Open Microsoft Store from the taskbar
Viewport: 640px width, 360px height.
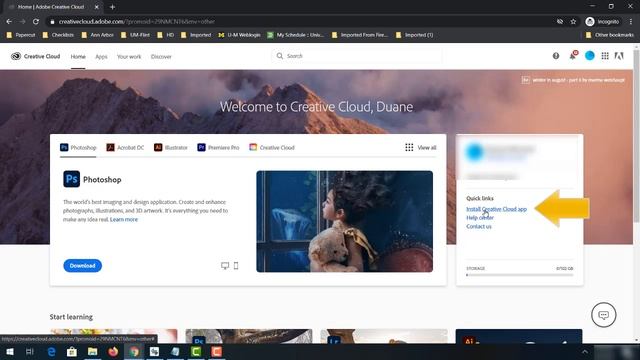click(x=72, y=351)
